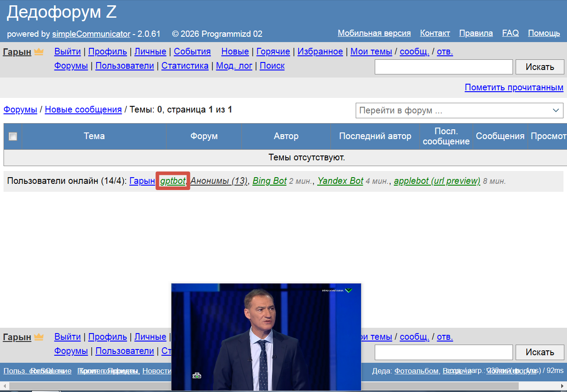Click the top Искать search button
This screenshot has height=392, width=567.
[540, 67]
